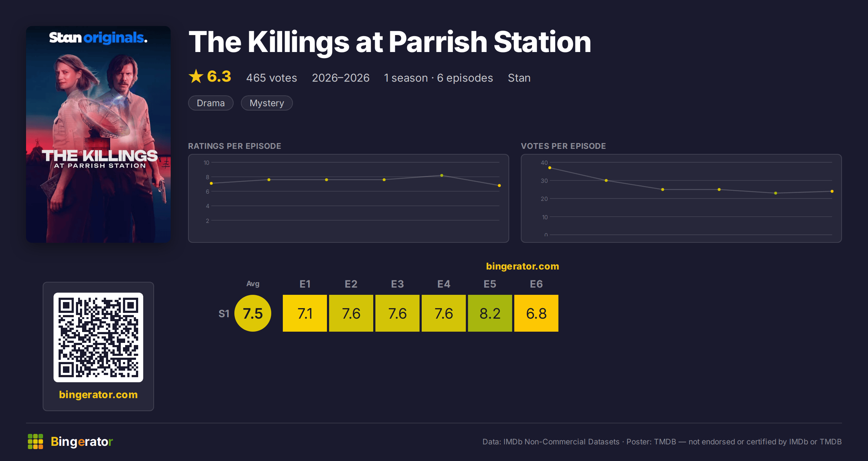Image resolution: width=868 pixels, height=461 pixels.
Task: Click the S1 season row label
Action: (x=224, y=314)
